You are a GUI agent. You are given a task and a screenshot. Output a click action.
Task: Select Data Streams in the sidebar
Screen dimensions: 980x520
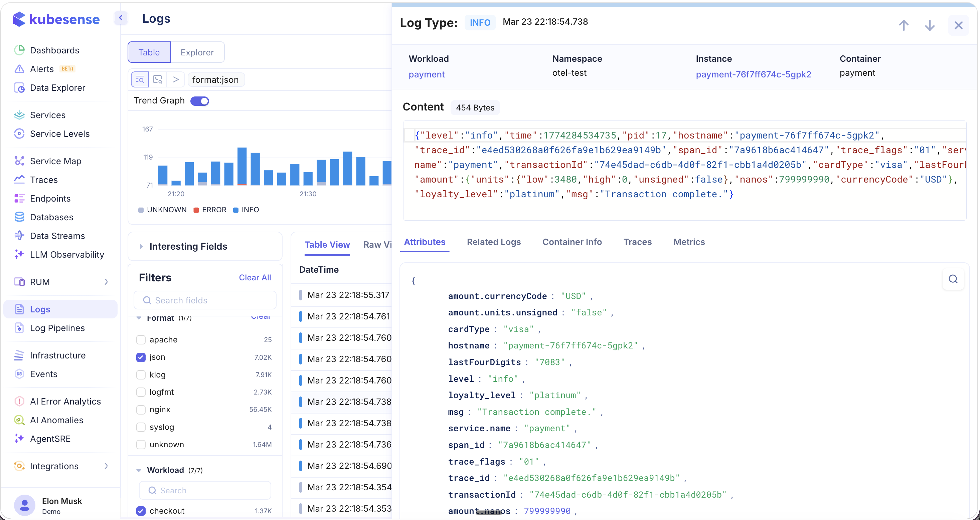tap(57, 236)
